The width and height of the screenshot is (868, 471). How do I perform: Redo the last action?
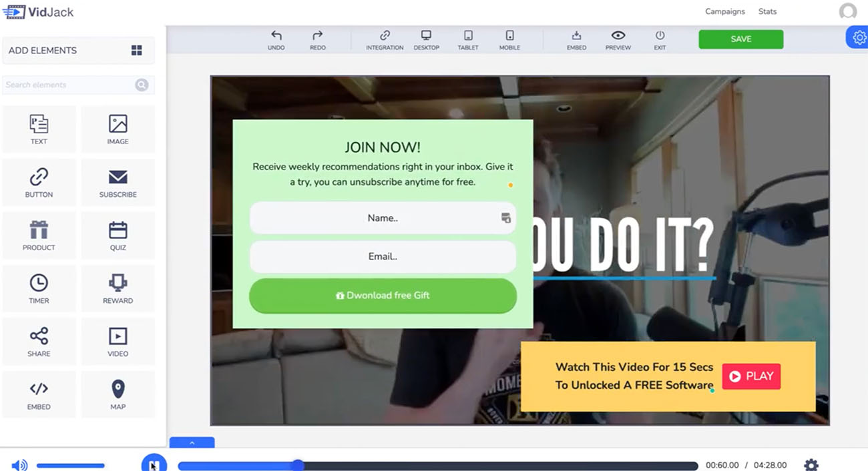click(x=318, y=39)
